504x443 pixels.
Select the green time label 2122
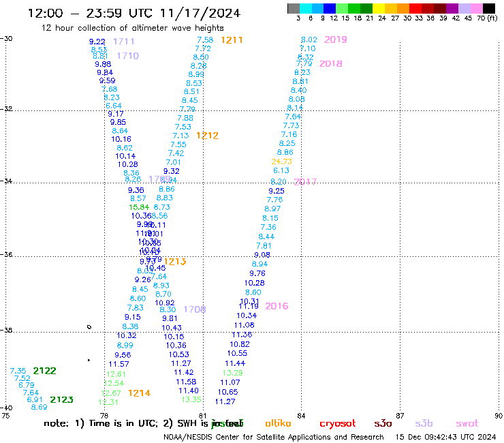click(45, 371)
